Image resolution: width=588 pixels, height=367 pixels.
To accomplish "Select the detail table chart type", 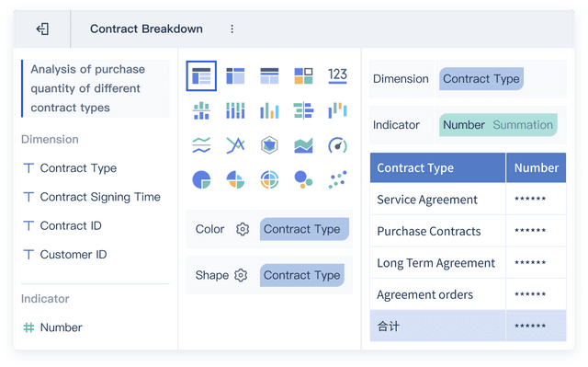I will click(201, 75).
